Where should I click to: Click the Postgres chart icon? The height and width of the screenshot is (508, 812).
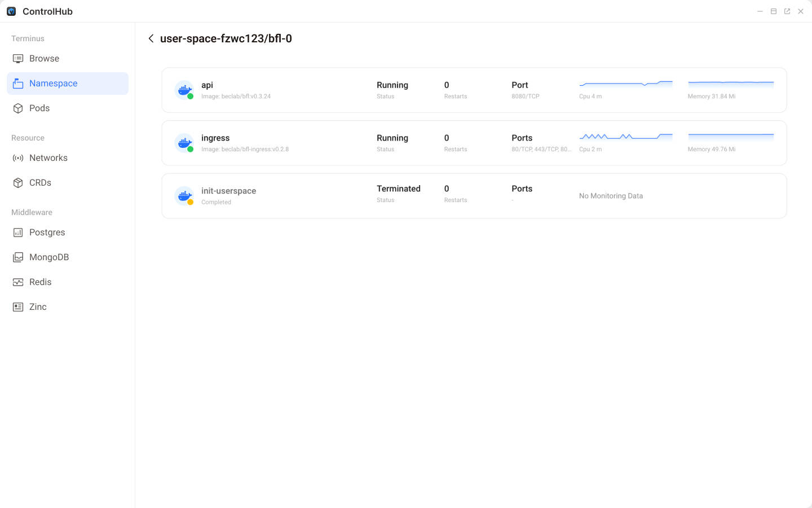(x=18, y=233)
